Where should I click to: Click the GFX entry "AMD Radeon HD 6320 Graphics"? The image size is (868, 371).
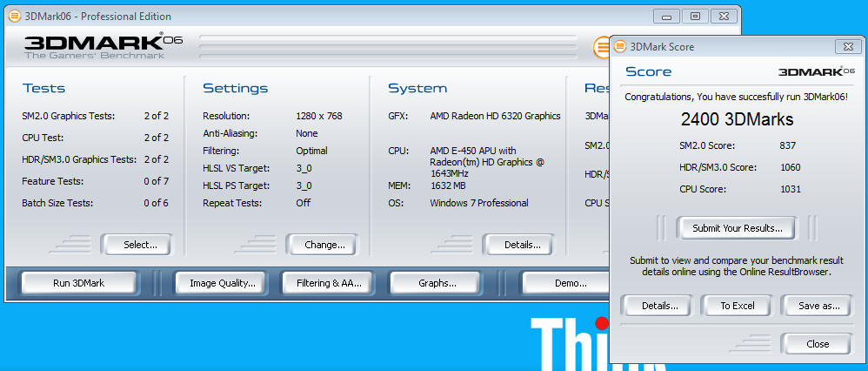point(495,116)
